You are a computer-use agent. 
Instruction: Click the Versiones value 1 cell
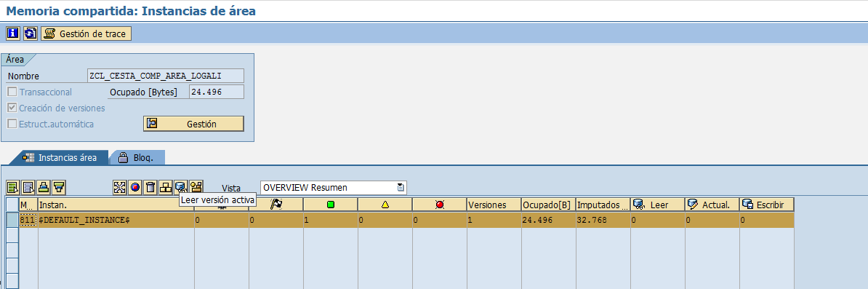tap(494, 220)
